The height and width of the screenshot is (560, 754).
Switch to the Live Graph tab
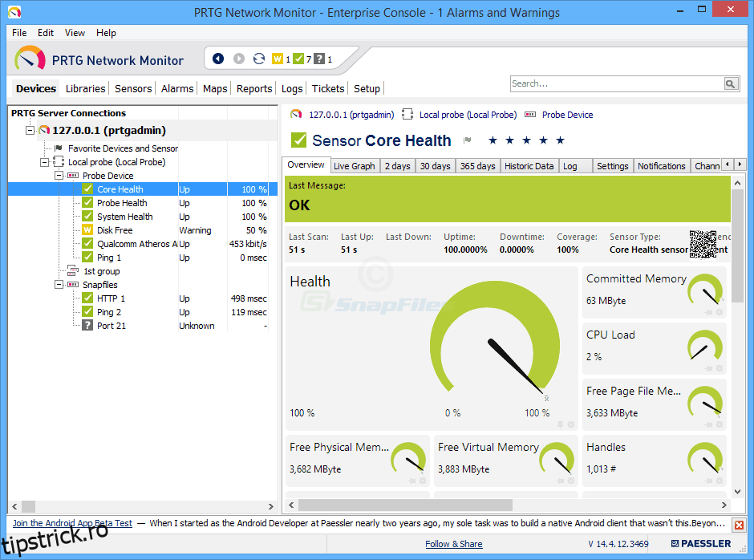point(355,166)
